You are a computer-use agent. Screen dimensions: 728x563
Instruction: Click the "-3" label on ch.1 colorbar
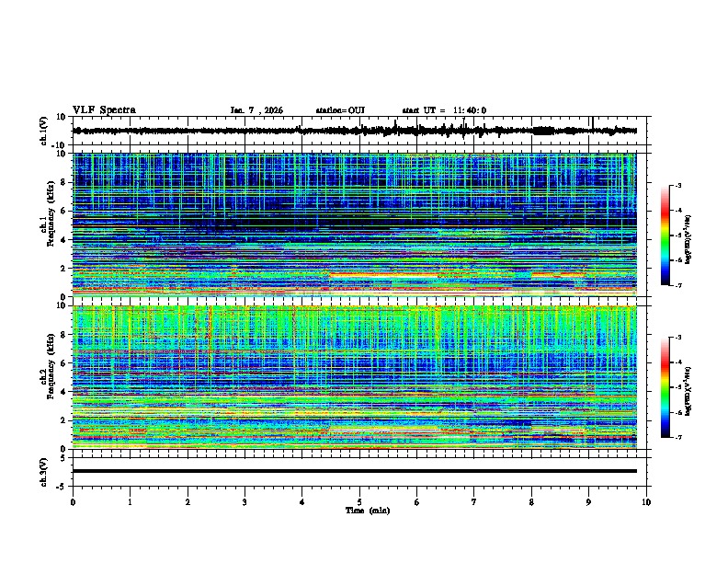coord(678,186)
